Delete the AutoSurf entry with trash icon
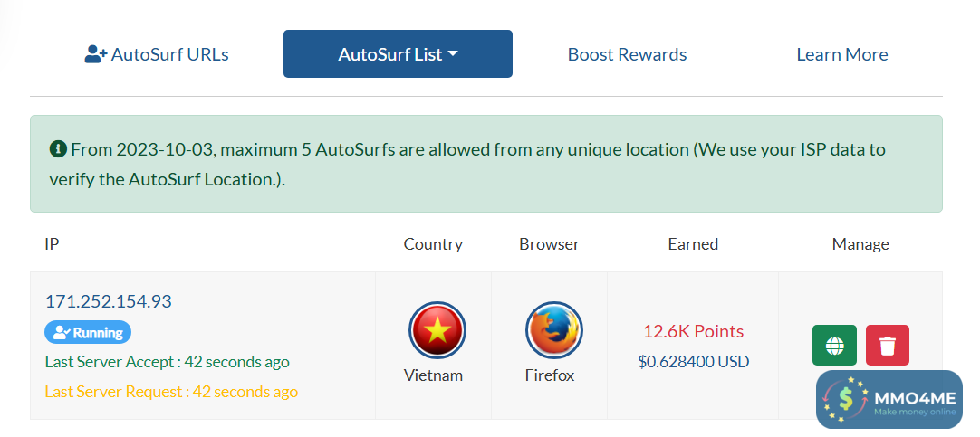This screenshot has width=980, height=437. 887,346
